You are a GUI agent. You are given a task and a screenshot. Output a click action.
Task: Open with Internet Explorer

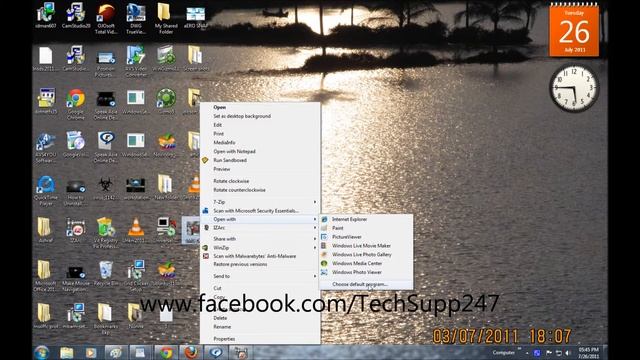click(x=366, y=220)
